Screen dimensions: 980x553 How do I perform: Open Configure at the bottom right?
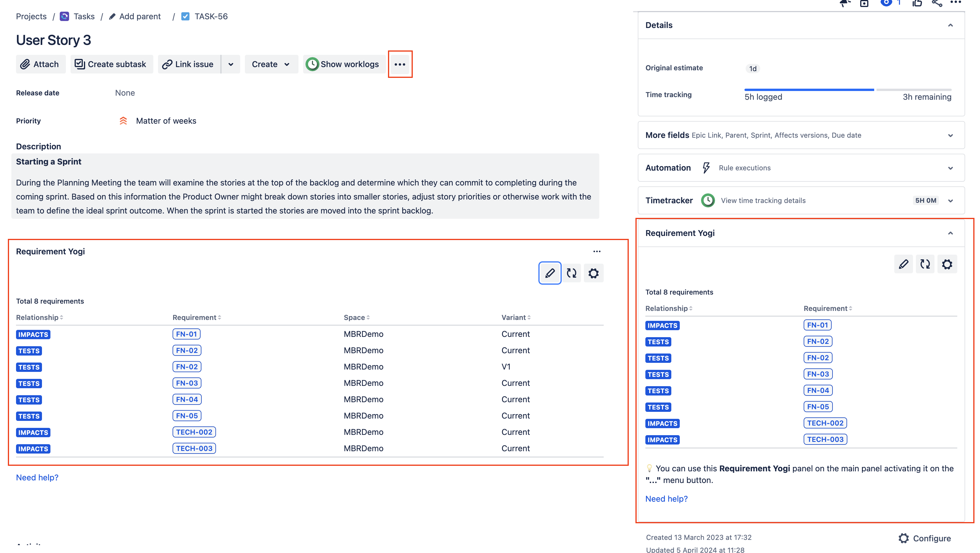pyautogui.click(x=931, y=538)
